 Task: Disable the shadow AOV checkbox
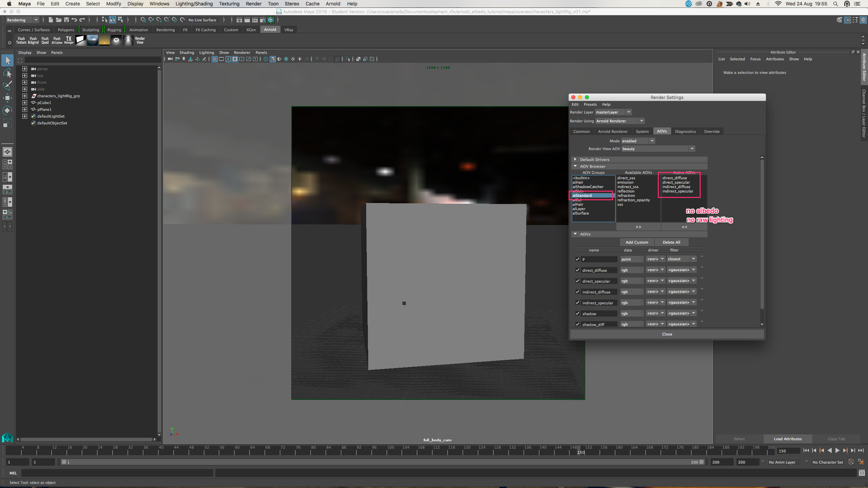pyautogui.click(x=577, y=313)
